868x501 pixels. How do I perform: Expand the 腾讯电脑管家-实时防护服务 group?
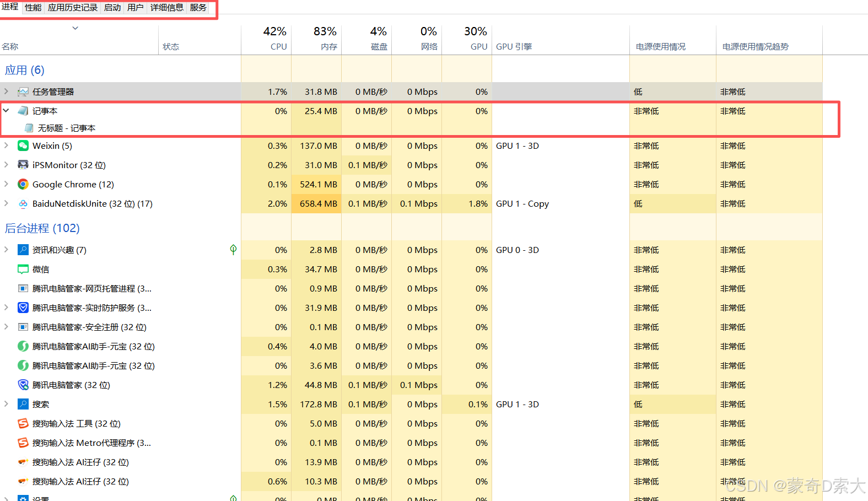pos(6,308)
